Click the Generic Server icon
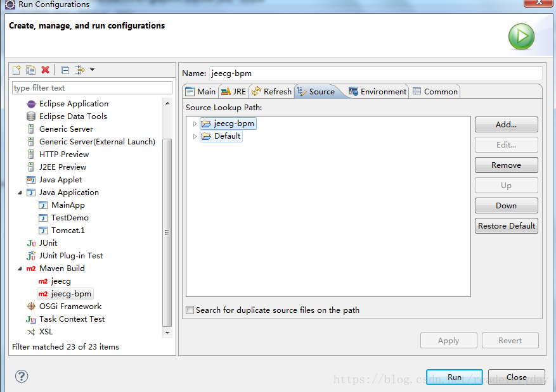The image size is (556, 392). [x=31, y=129]
